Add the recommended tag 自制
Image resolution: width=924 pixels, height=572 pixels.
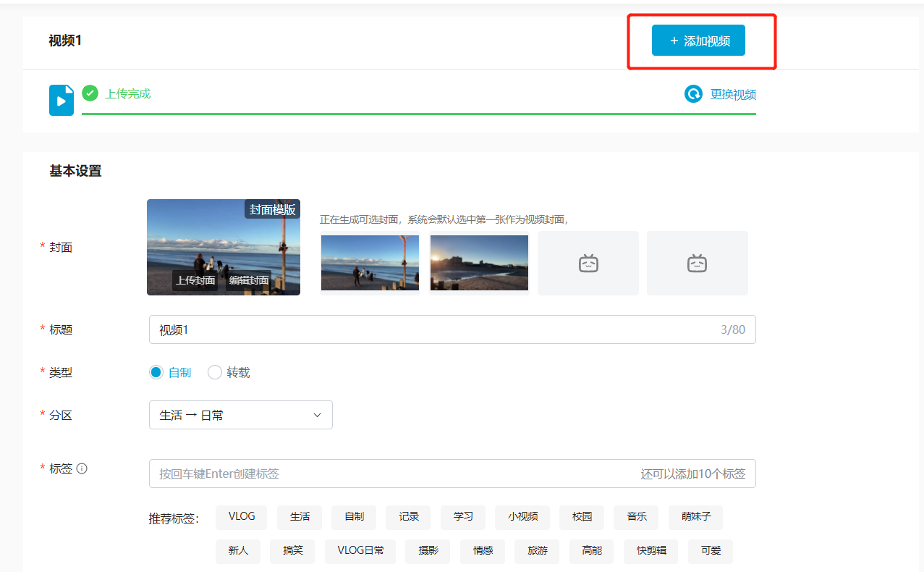[x=354, y=517]
